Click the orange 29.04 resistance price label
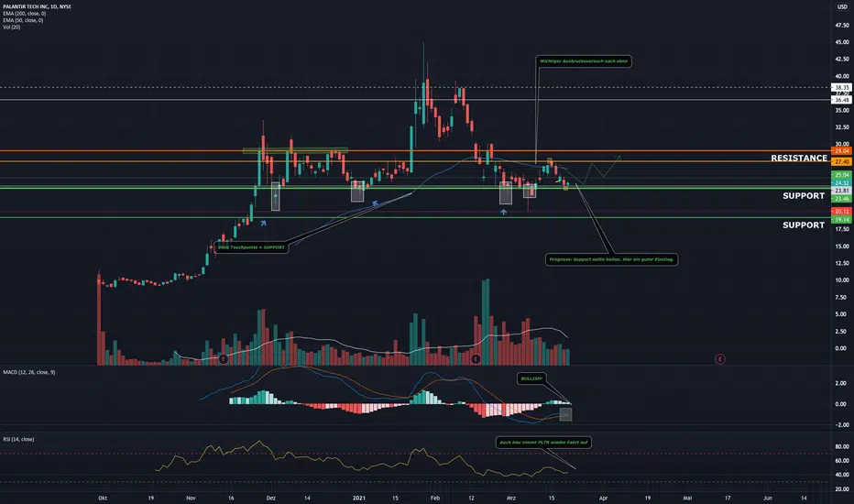Screen dimensions: 854x504 (841, 151)
